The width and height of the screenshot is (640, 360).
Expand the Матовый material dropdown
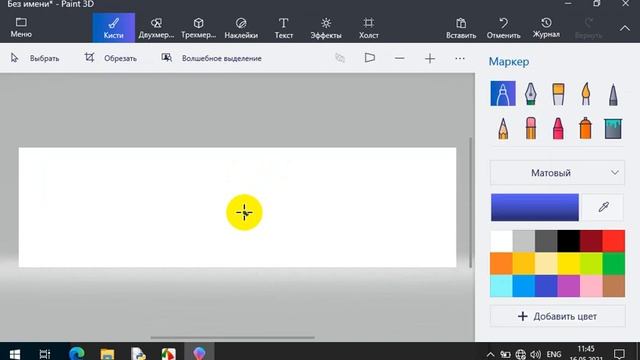(557, 173)
